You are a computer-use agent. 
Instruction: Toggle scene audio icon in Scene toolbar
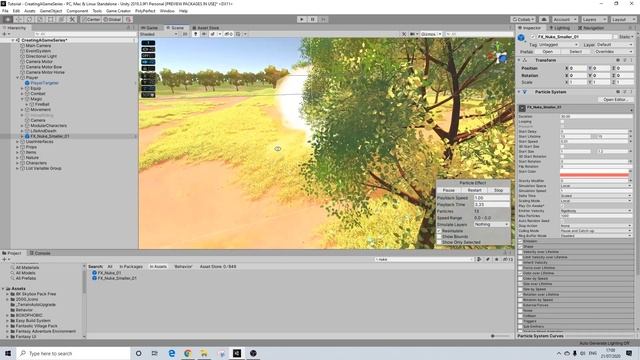point(204,34)
